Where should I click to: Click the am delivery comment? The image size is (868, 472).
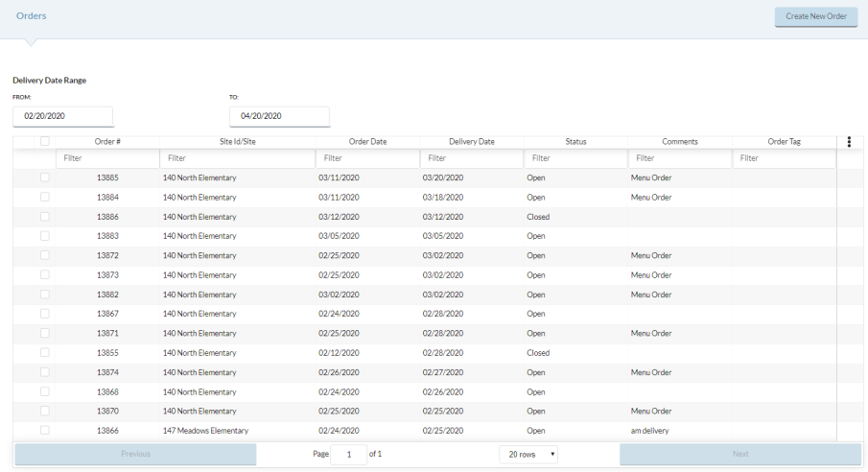click(650, 431)
